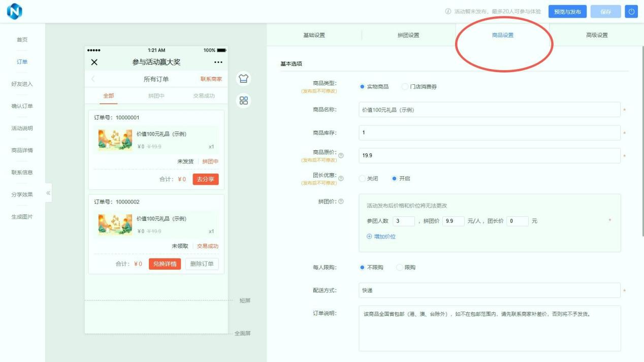Image resolution: width=644 pixels, height=362 pixels.
Task: Switch to the 高级设置 tab
Action: click(596, 35)
